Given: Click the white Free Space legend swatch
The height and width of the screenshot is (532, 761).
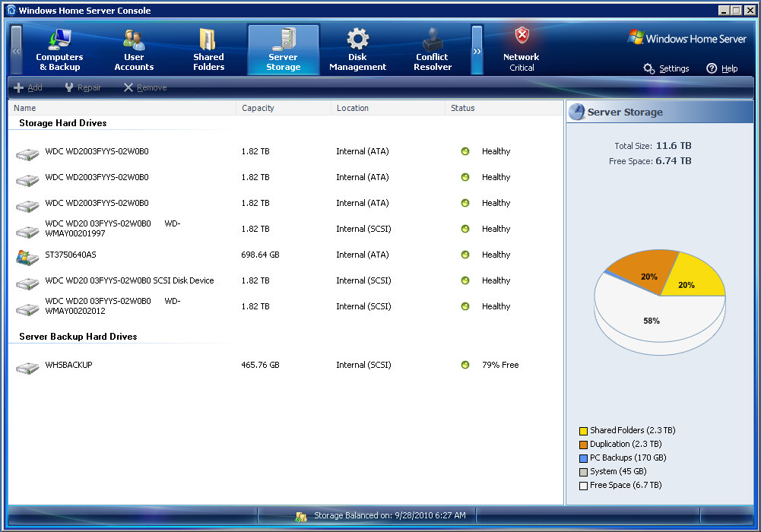Looking at the screenshot, I should click(x=583, y=486).
